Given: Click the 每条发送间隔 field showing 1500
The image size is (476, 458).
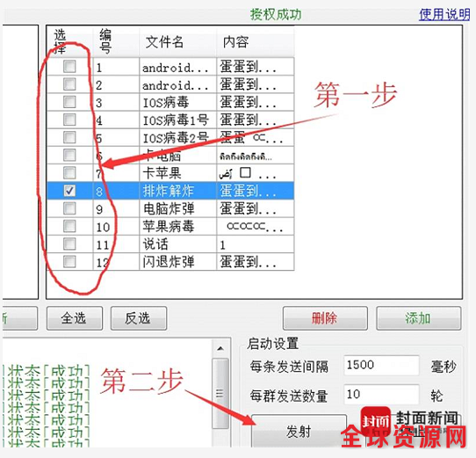Looking at the screenshot, I should 381,365.
